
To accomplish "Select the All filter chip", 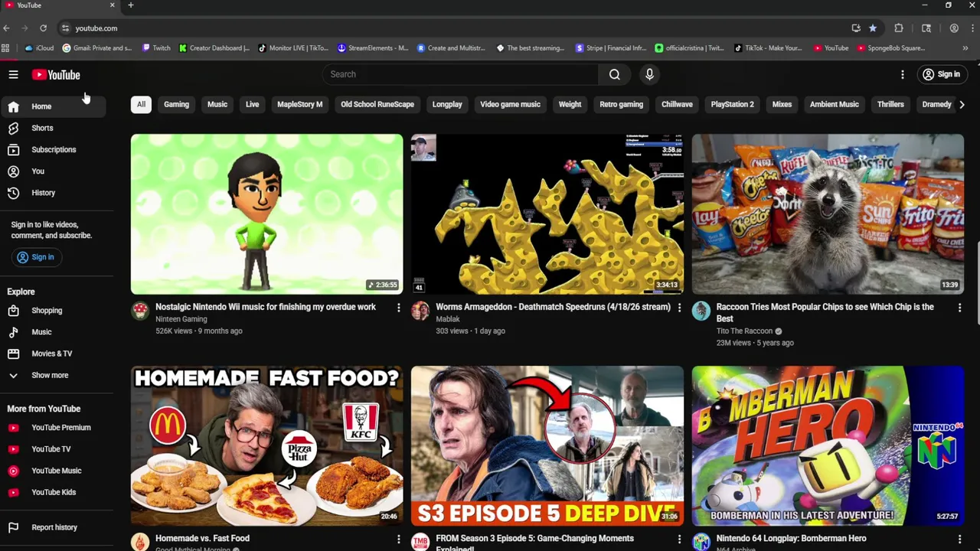I will (x=141, y=104).
